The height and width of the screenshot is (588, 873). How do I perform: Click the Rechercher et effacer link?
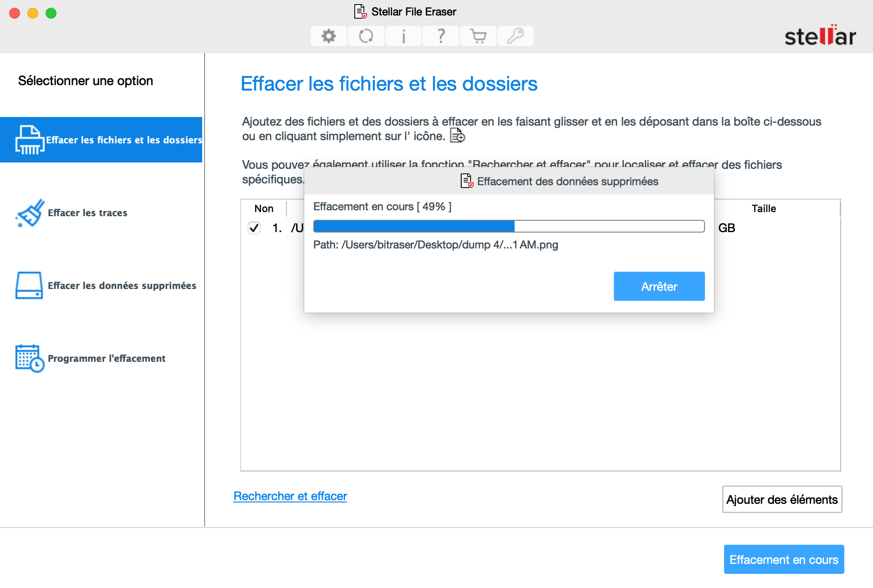point(290,496)
